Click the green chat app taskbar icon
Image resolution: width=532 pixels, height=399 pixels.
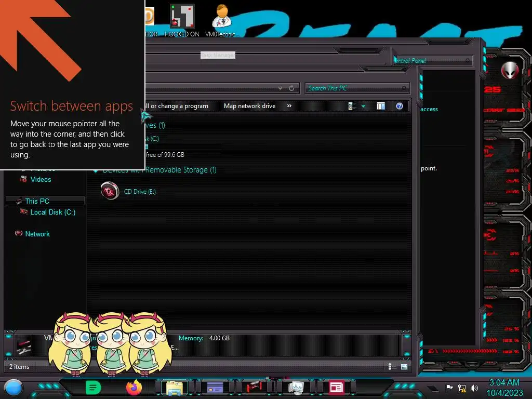point(94,388)
